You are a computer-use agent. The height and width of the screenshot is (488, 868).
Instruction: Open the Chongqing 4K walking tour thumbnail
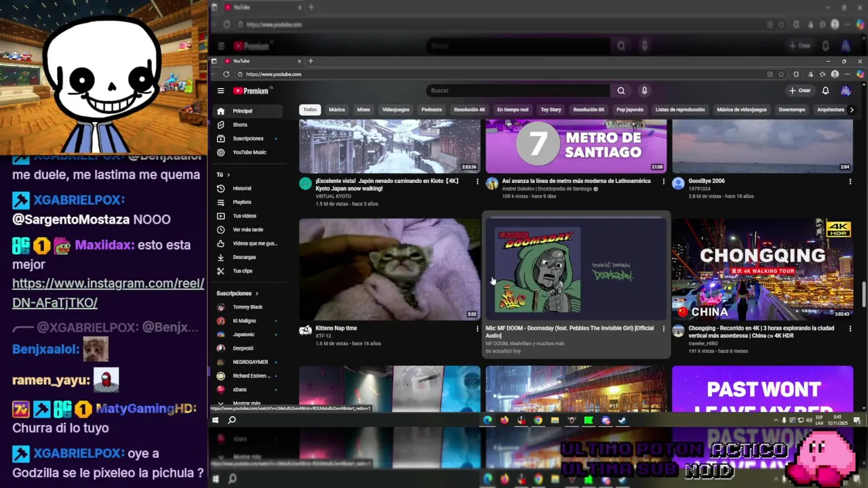762,269
